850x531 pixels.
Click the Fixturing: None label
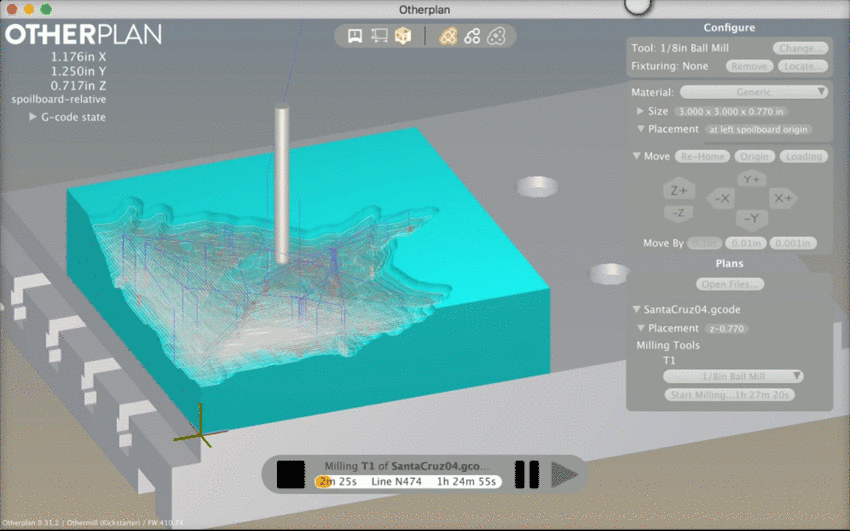[669, 66]
